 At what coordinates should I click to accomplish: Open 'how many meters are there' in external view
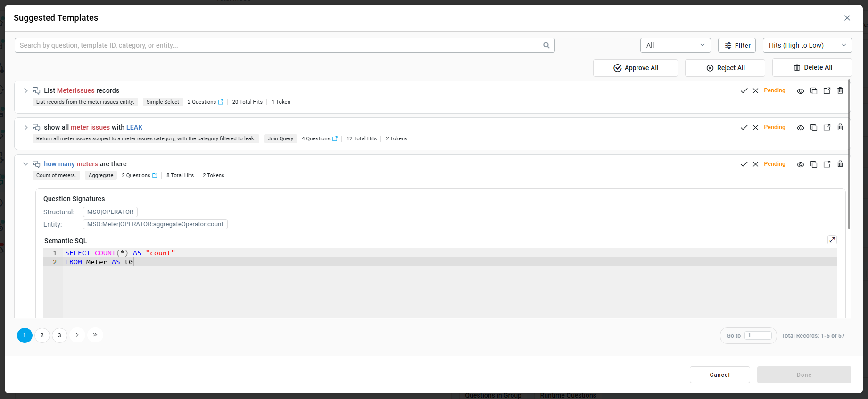click(x=827, y=164)
